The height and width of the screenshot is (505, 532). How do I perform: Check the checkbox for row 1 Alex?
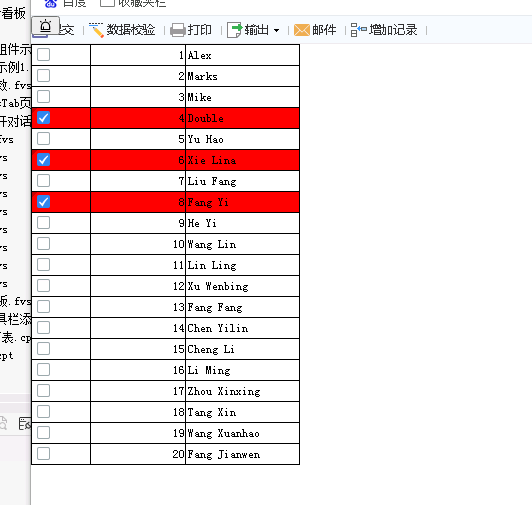tap(43, 55)
